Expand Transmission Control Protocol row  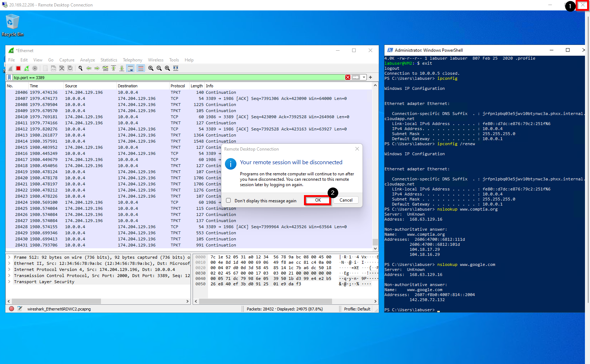click(9, 276)
